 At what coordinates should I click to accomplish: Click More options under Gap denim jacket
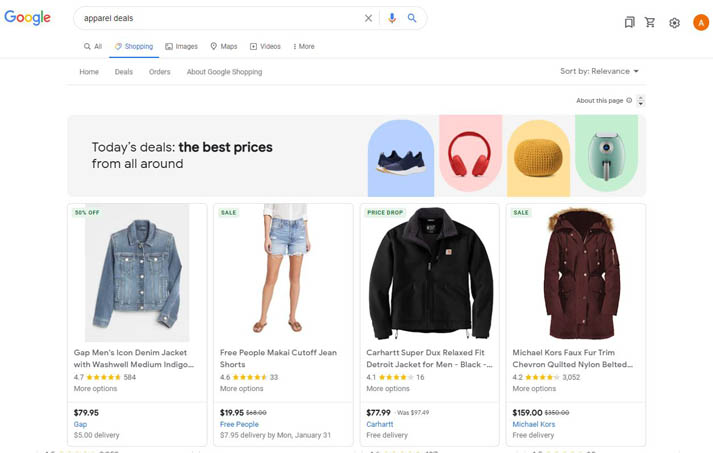click(95, 388)
